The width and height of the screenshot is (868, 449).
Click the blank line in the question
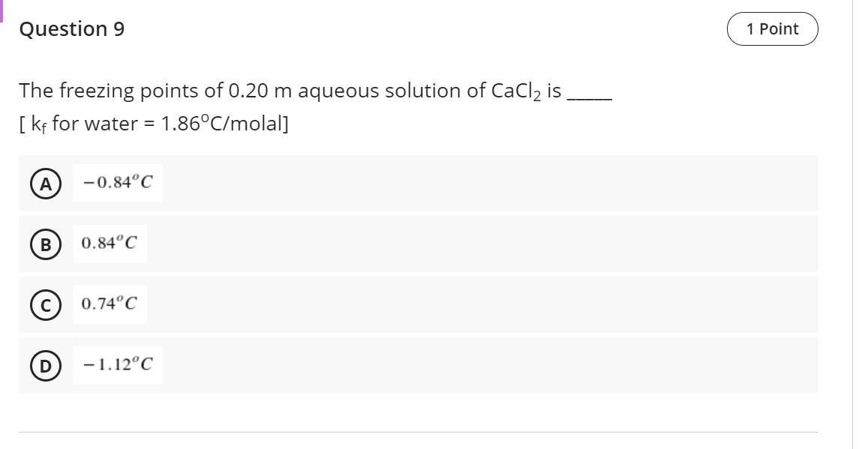(590, 94)
